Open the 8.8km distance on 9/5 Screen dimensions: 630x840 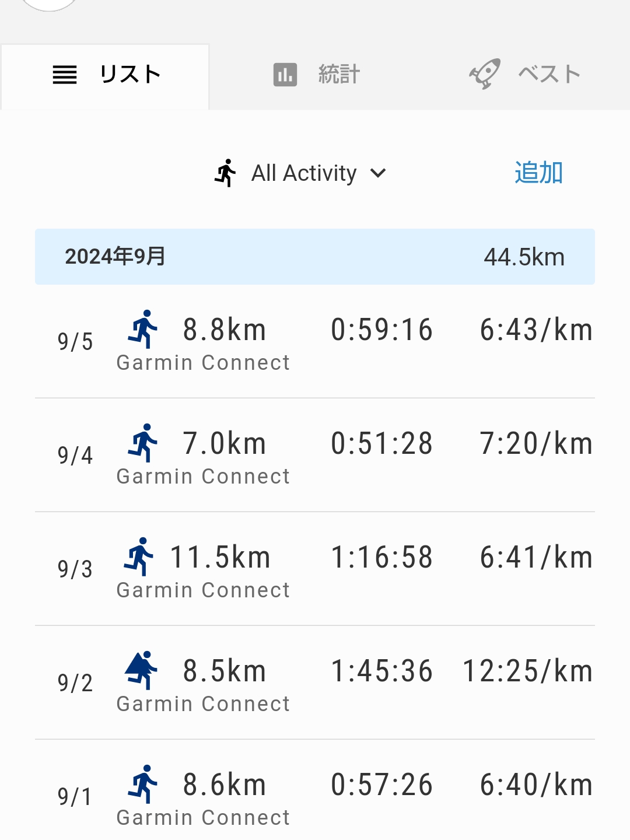pos(225,330)
